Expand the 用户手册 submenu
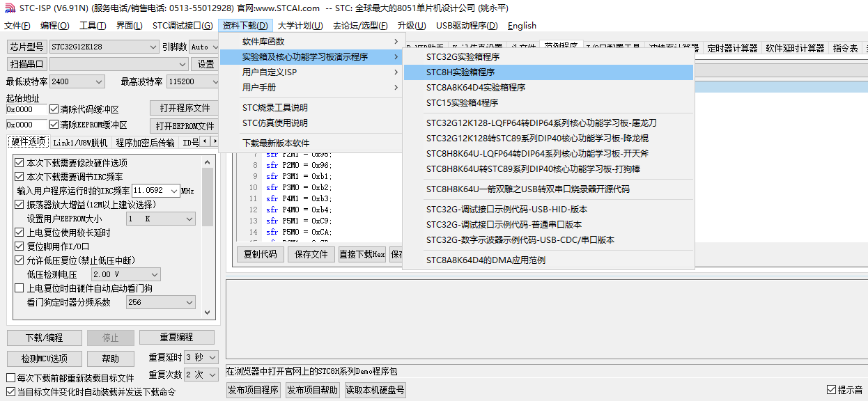Image resolution: width=868 pixels, height=401 pixels. pos(311,88)
